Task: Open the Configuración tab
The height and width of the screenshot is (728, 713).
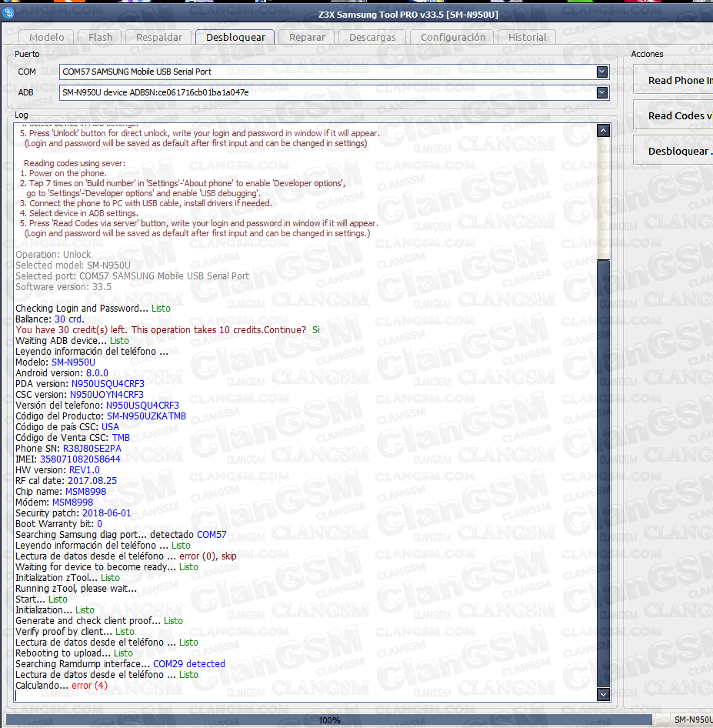Action: tap(453, 37)
